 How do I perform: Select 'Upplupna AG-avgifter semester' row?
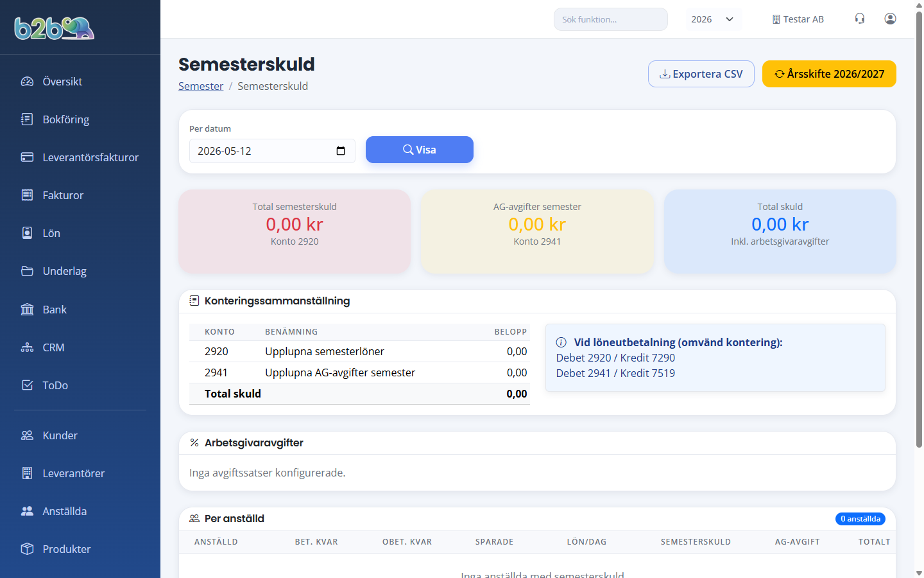359,372
